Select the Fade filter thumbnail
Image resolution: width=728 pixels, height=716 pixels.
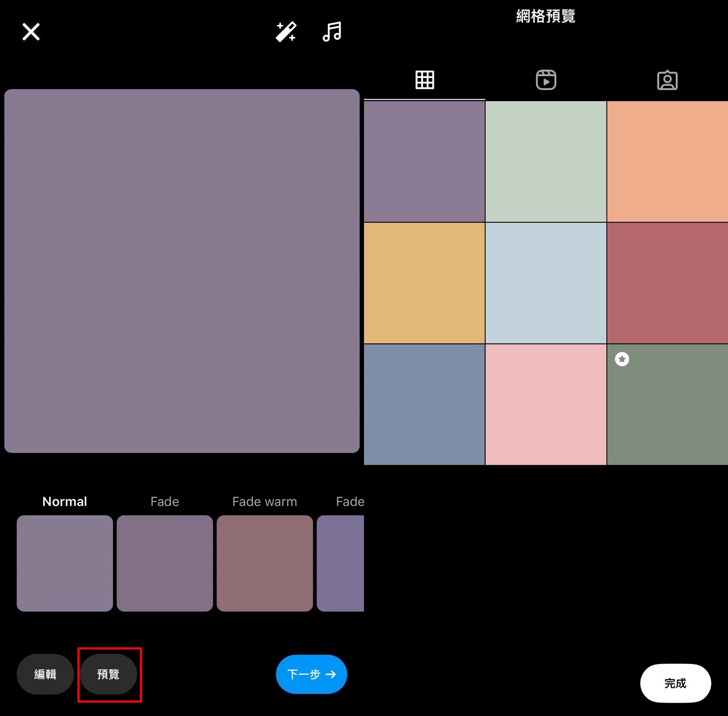click(x=165, y=563)
